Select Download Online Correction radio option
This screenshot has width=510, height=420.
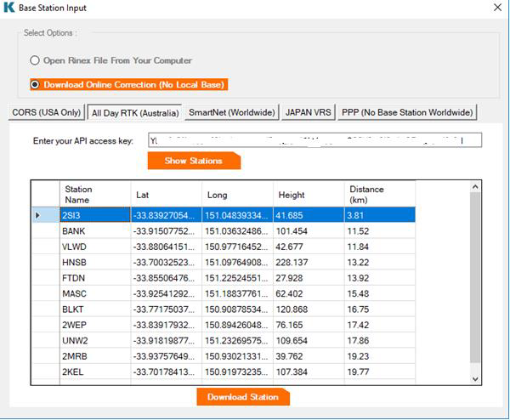129,84
